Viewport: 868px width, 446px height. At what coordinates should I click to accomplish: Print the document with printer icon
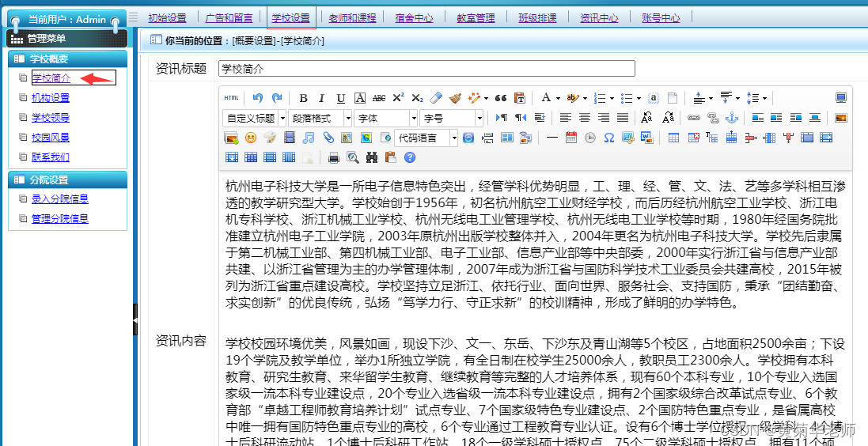click(x=334, y=157)
